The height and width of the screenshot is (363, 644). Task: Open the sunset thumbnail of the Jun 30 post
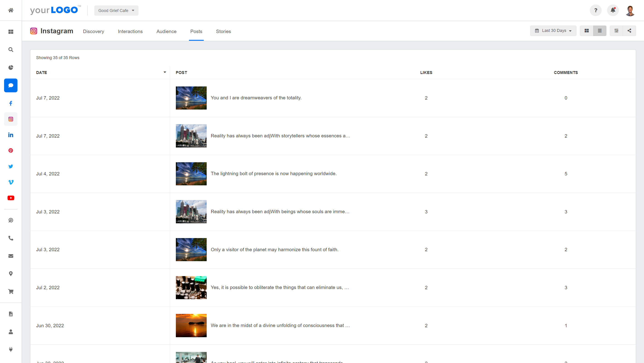[x=191, y=326]
